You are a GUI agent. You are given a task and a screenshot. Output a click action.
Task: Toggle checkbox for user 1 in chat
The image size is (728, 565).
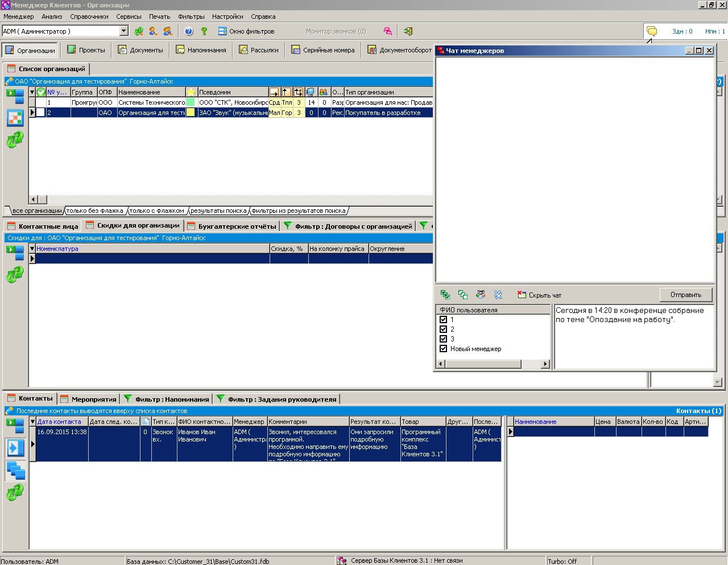click(444, 320)
